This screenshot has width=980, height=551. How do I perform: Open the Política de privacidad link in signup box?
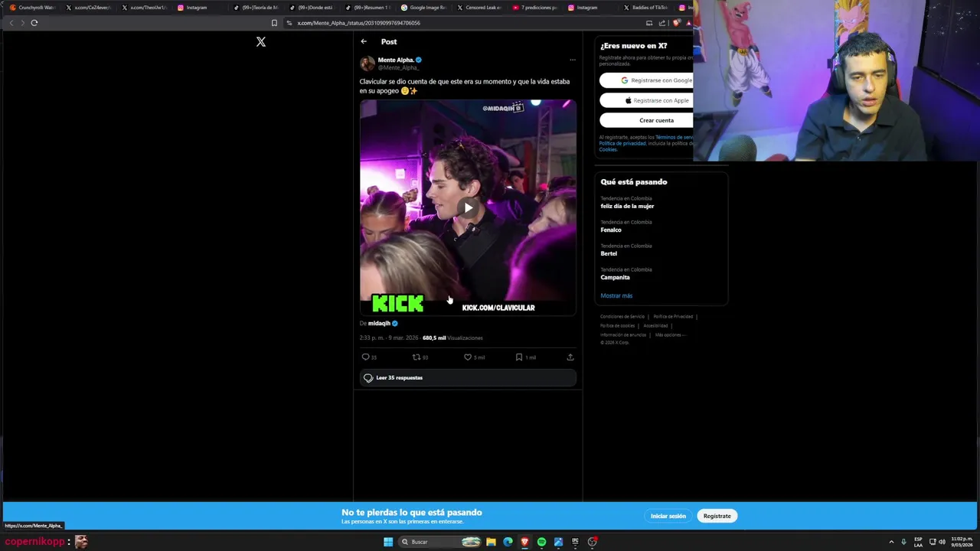pyautogui.click(x=622, y=143)
